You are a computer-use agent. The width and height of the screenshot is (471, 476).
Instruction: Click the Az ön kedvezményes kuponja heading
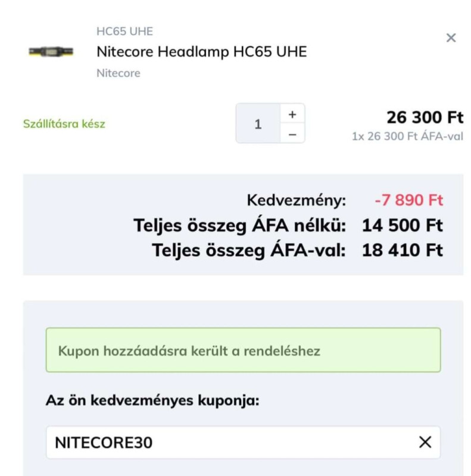coord(152,400)
